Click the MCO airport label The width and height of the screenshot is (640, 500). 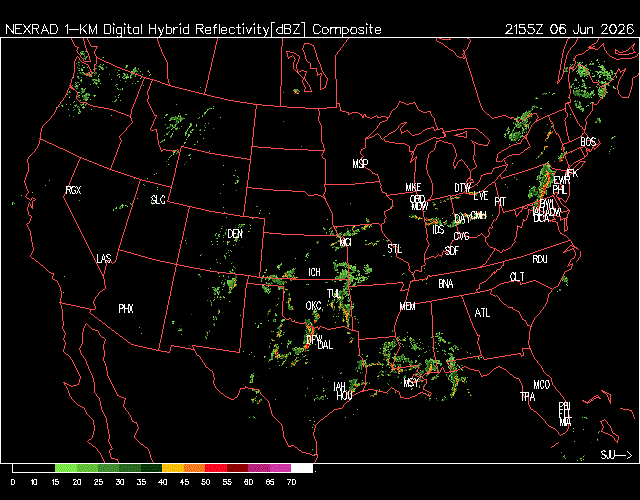click(x=541, y=384)
